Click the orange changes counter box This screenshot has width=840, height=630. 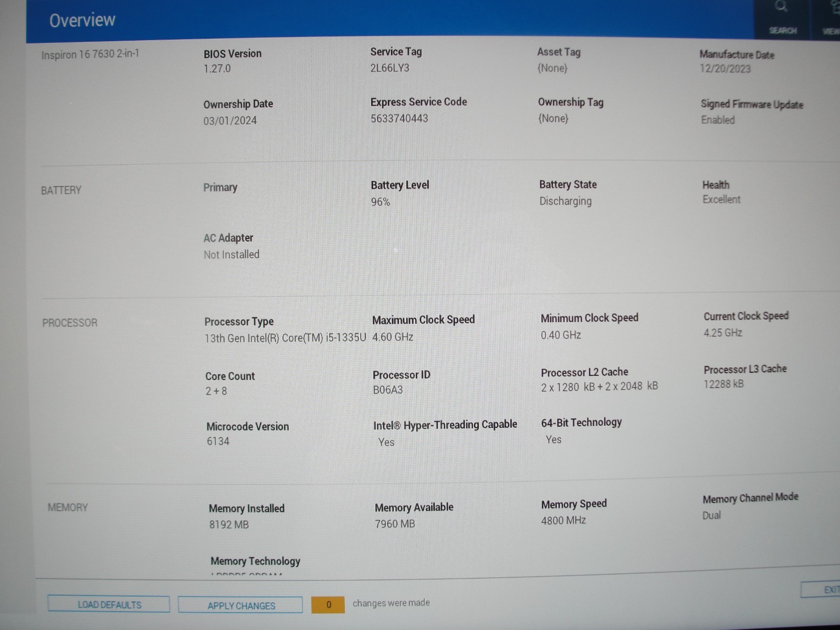(x=328, y=605)
